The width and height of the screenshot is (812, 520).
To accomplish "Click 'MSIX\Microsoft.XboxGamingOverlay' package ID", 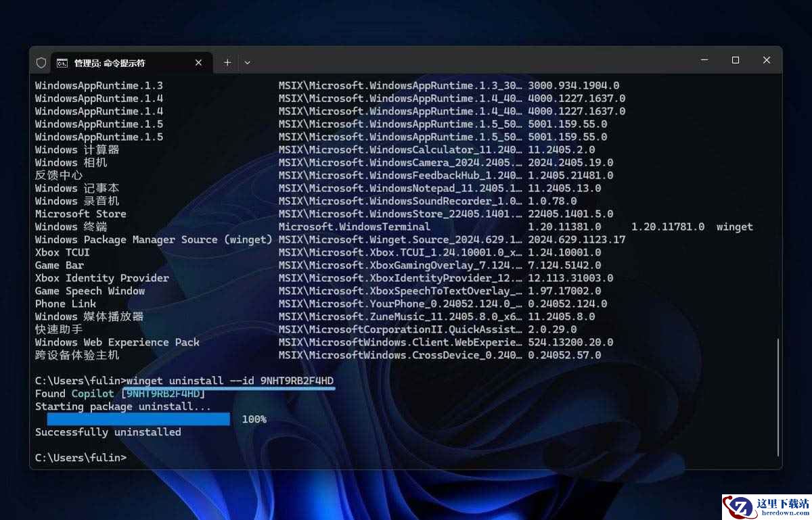I will (401, 265).
